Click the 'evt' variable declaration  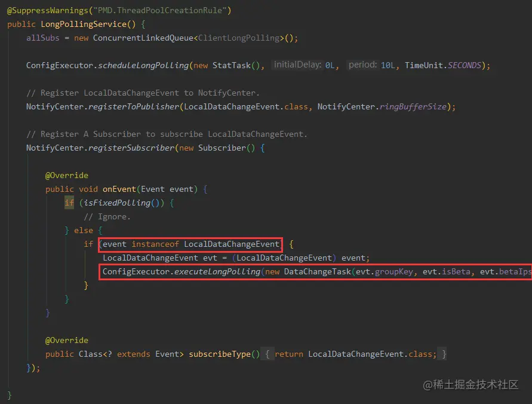click(210, 258)
